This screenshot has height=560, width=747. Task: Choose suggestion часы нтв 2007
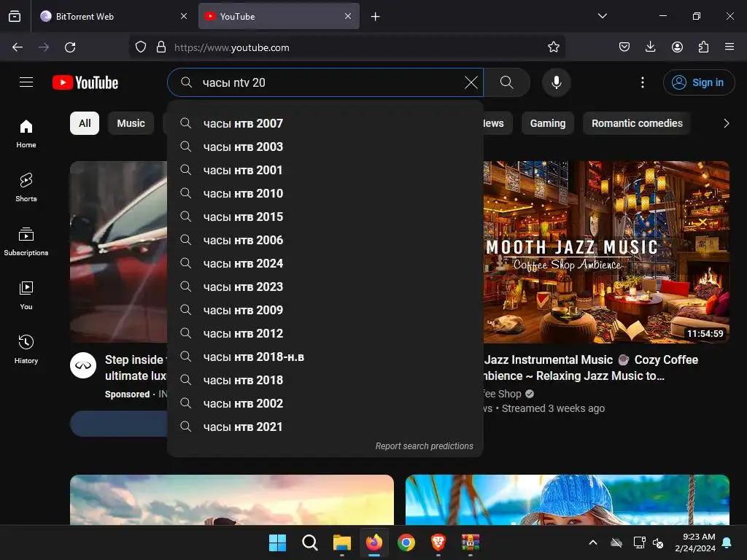pyautogui.click(x=325, y=123)
